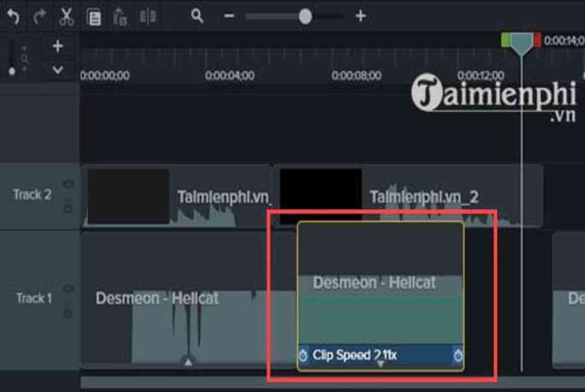Expand the effects triangle on first Desmeon clip
The width and height of the screenshot is (585, 392).
(188, 361)
